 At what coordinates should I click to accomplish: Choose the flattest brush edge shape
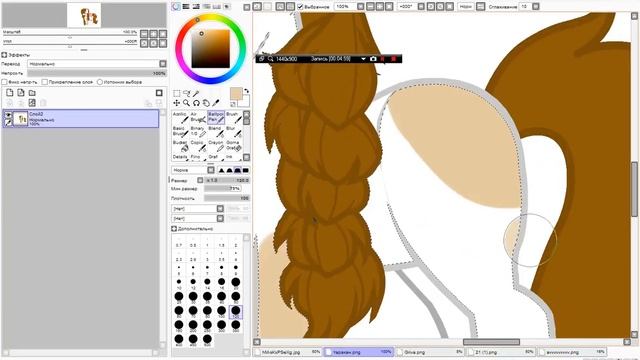(x=246, y=170)
